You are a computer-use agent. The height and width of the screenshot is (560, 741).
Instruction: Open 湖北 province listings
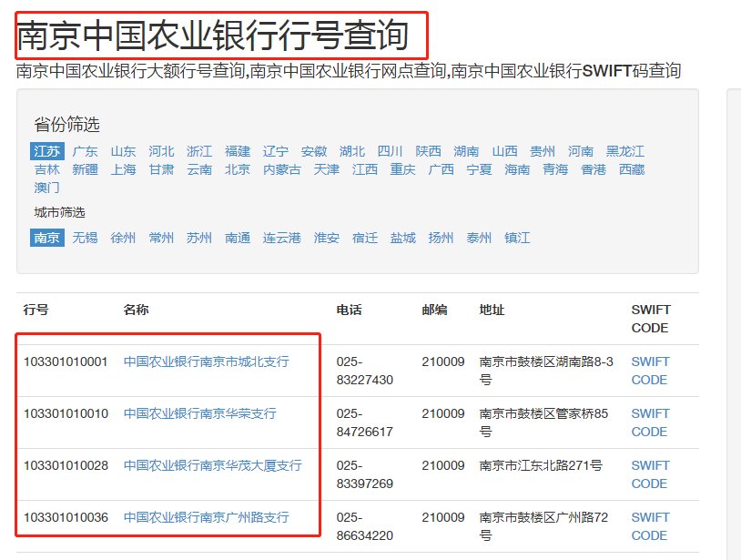(352, 151)
